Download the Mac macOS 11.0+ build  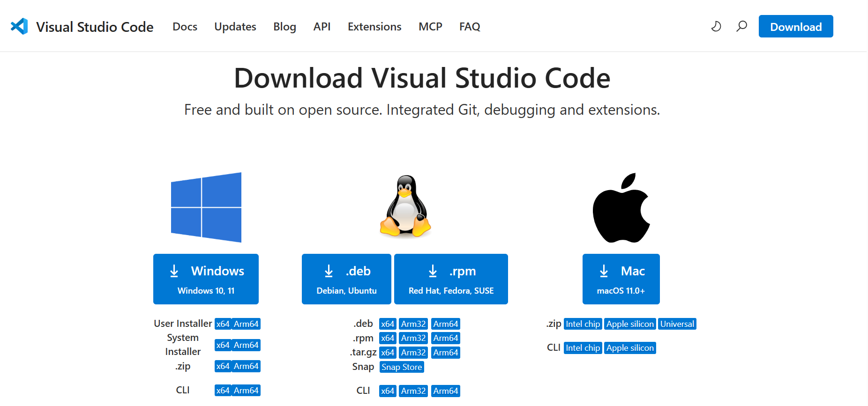coord(621,279)
